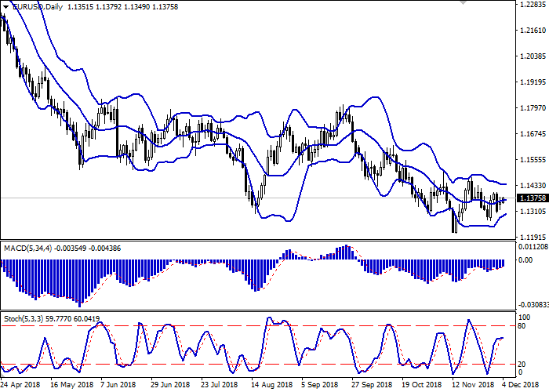
Task: Select the date label 4 Dec 2018
Action: point(520,385)
